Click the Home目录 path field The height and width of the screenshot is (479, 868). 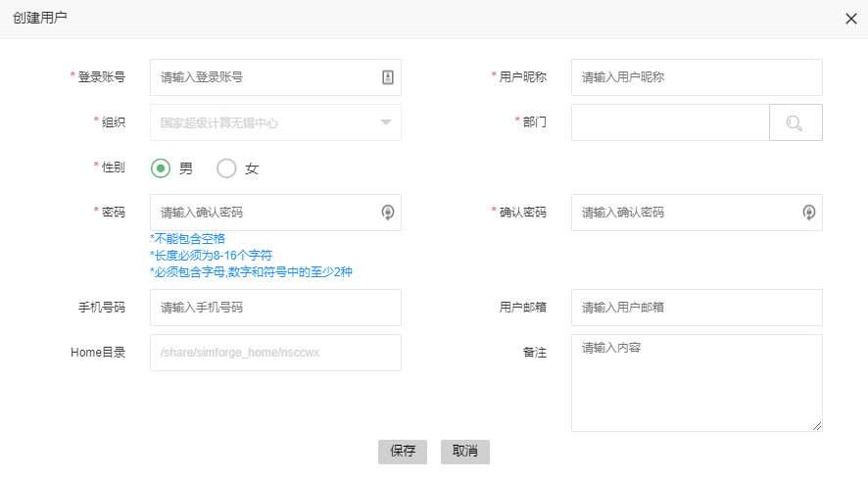pos(275,353)
